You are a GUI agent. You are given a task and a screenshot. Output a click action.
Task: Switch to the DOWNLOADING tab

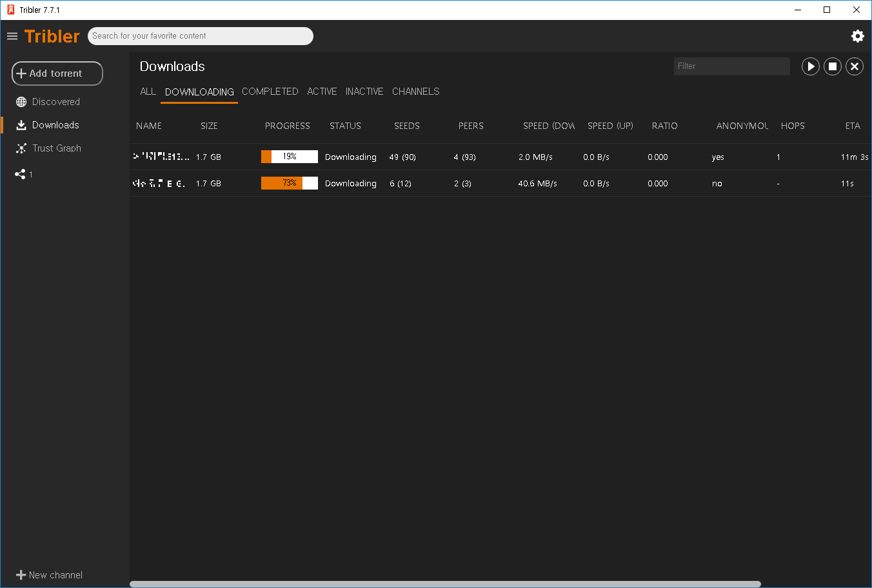click(x=199, y=92)
